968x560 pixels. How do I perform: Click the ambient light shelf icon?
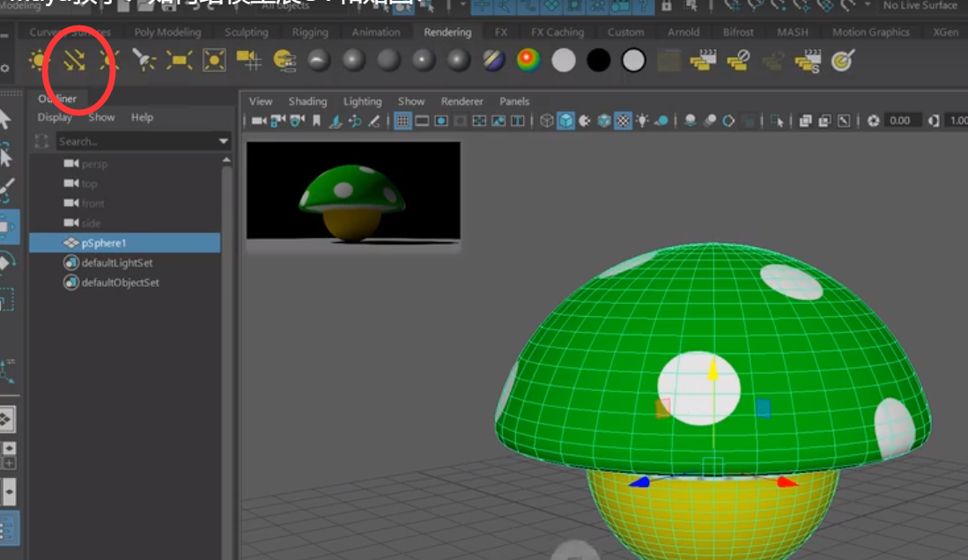[x=39, y=61]
